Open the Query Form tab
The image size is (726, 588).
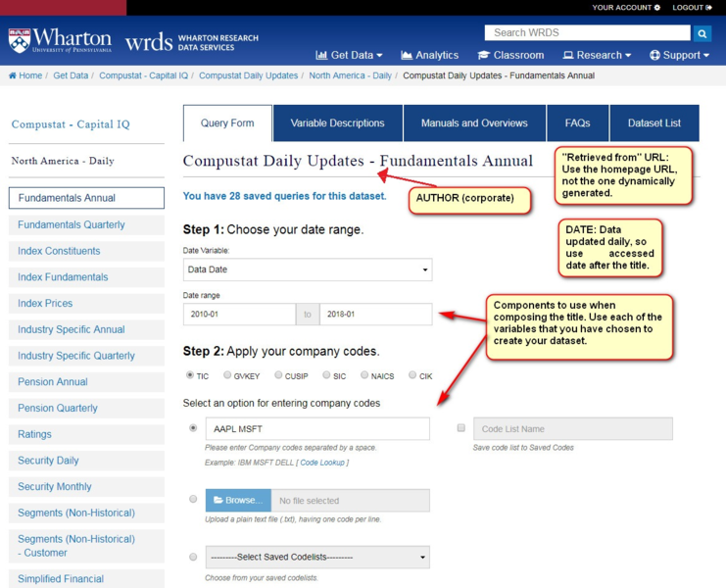click(x=227, y=123)
